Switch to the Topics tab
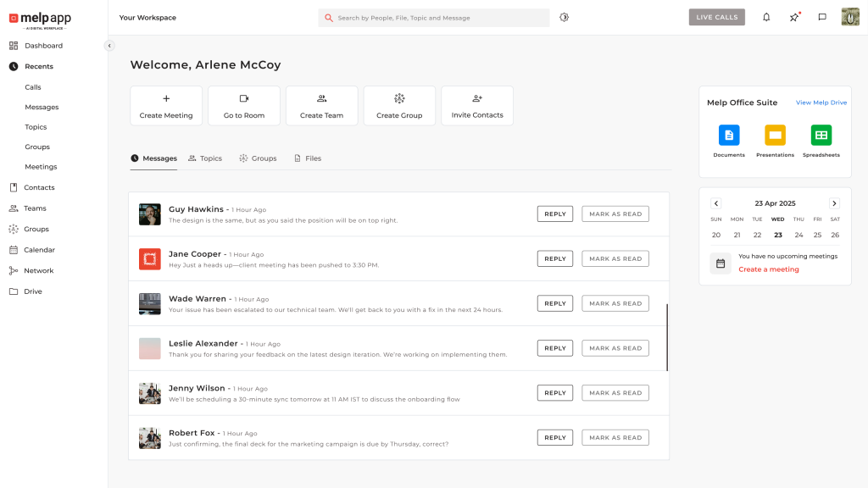This screenshot has width=868, height=488. coord(205,158)
